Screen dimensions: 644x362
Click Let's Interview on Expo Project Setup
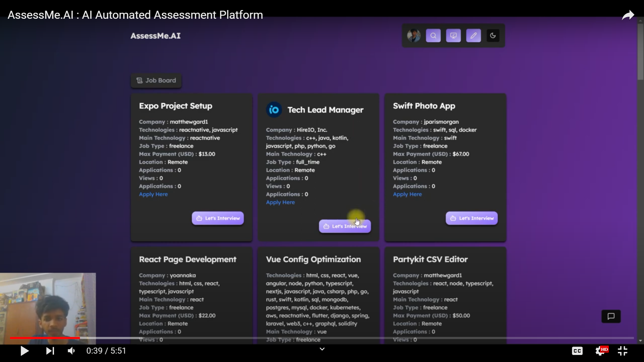tap(218, 218)
